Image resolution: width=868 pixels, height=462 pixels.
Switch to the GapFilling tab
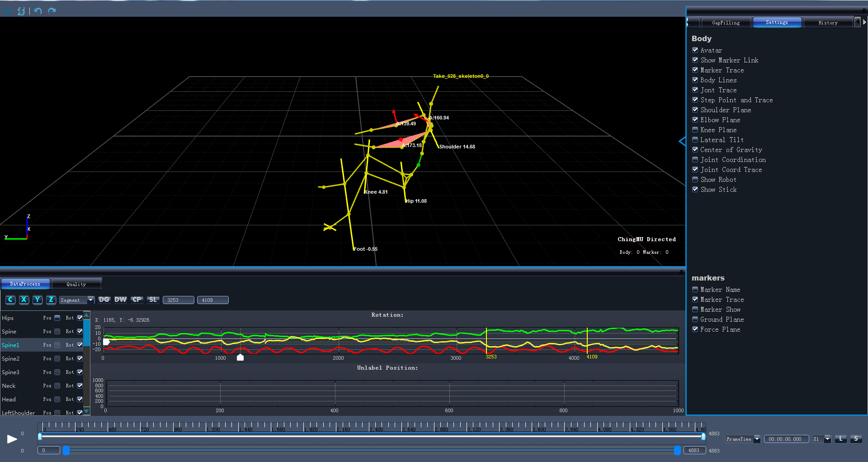[x=726, y=23]
